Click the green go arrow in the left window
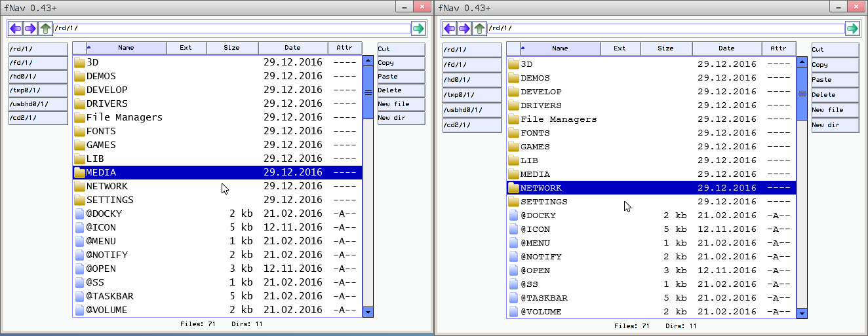This screenshot has height=336, width=868. (x=418, y=28)
